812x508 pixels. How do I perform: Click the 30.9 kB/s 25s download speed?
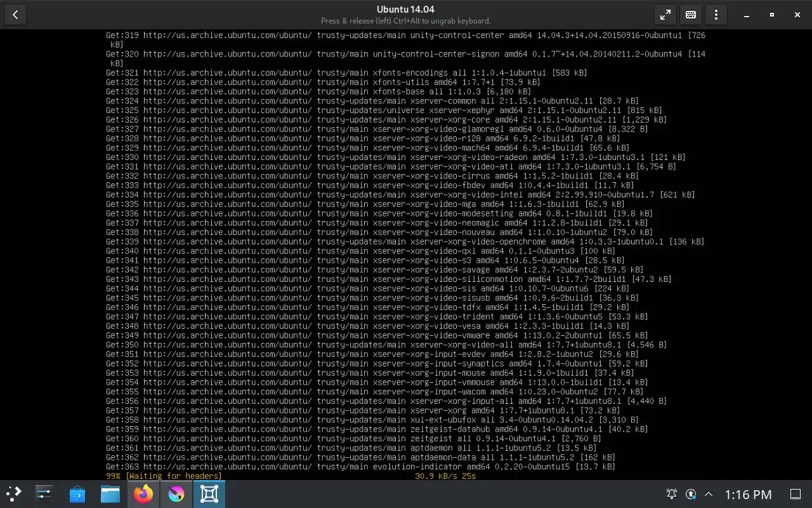tap(445, 476)
